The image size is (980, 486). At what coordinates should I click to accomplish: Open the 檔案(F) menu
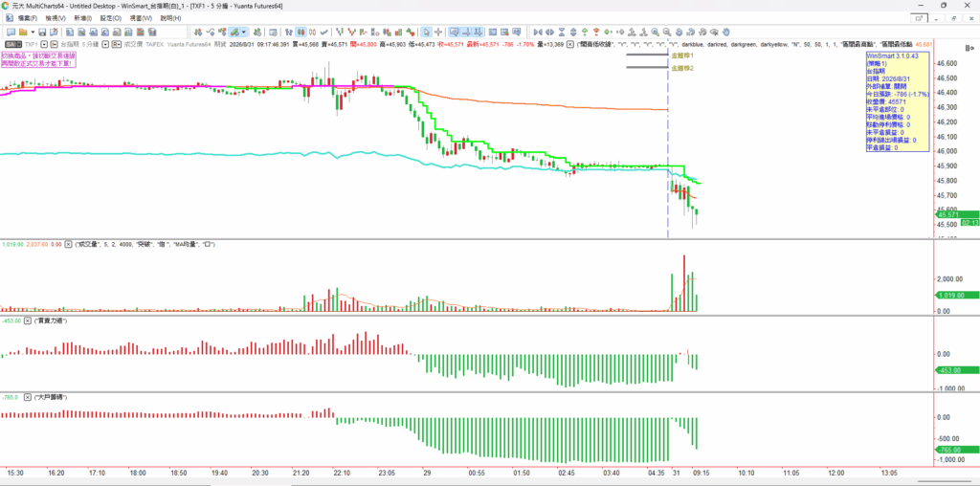click(28, 18)
